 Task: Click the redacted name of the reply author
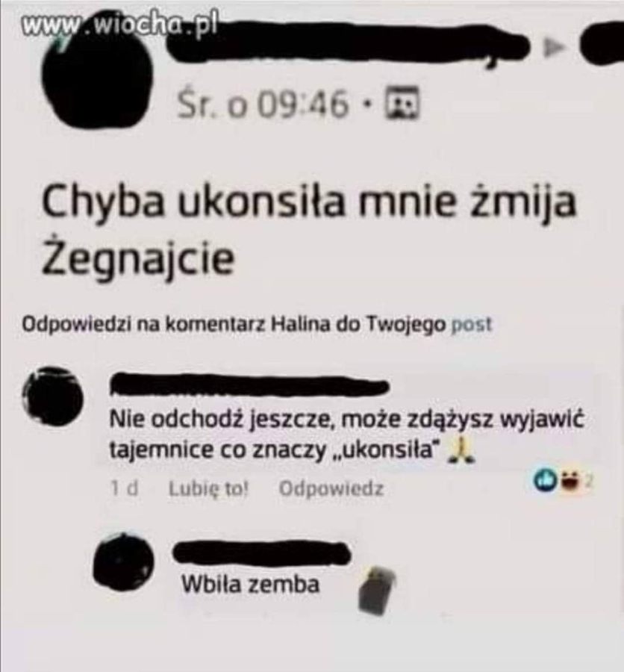point(262,552)
